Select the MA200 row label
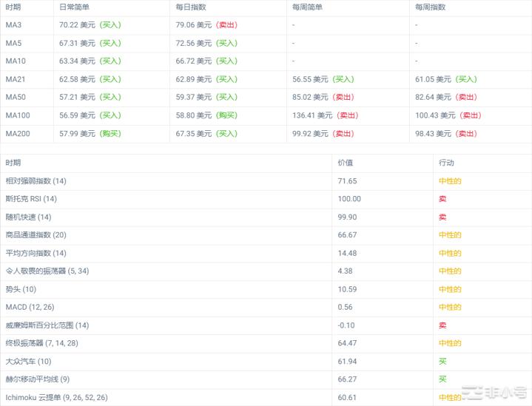Screen dimensions: 532x406 [x=18, y=133]
